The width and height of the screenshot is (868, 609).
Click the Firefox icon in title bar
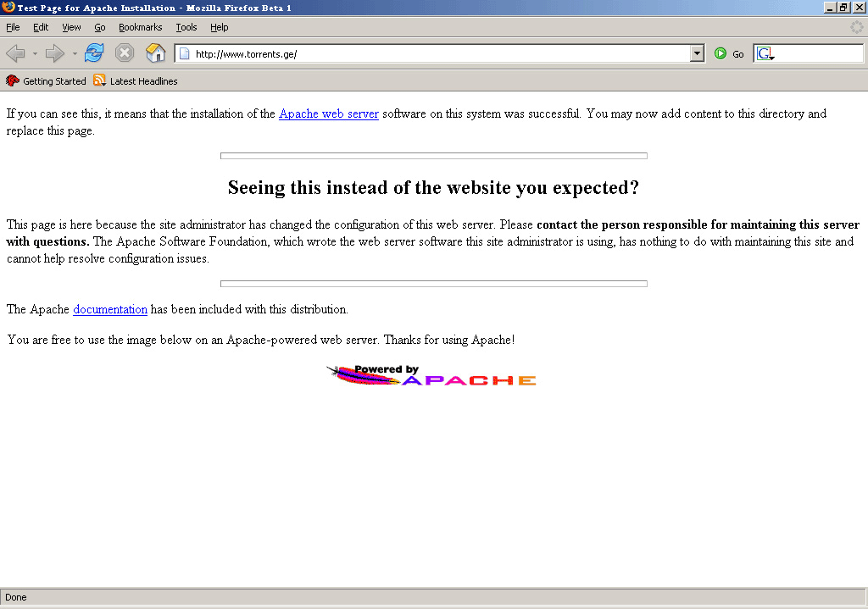click(x=8, y=7)
